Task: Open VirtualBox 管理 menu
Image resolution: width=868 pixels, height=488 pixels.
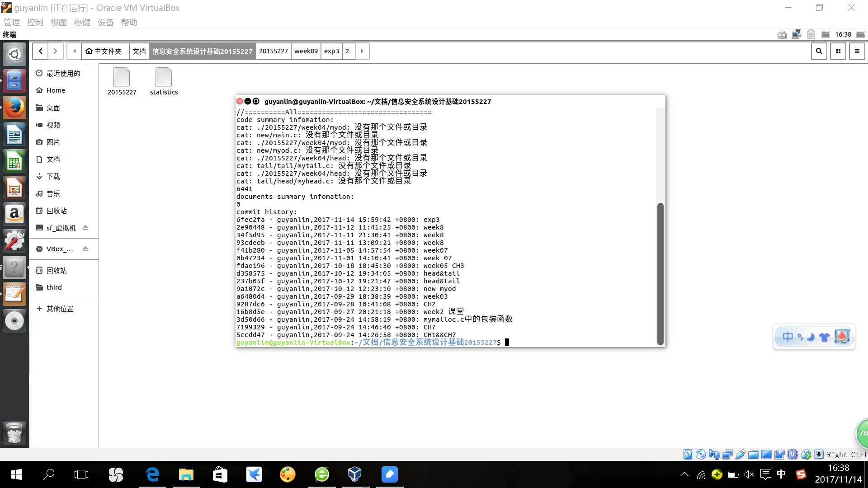Action: point(11,22)
